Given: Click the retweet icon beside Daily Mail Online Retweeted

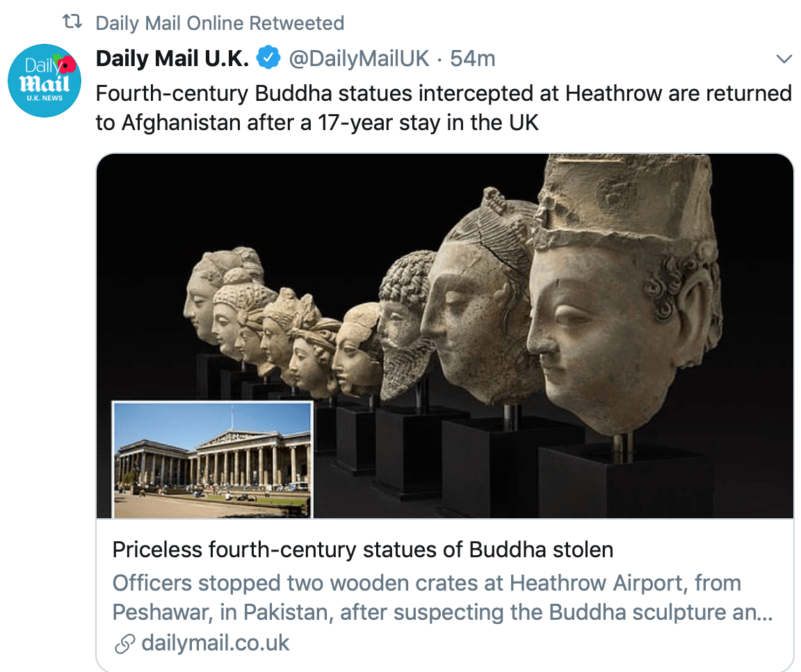Looking at the screenshot, I should click(x=72, y=22).
